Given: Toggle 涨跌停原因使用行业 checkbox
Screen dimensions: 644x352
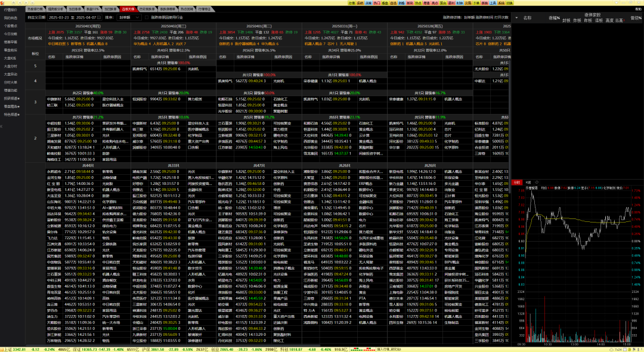Looking at the screenshot, I should coord(147,17).
